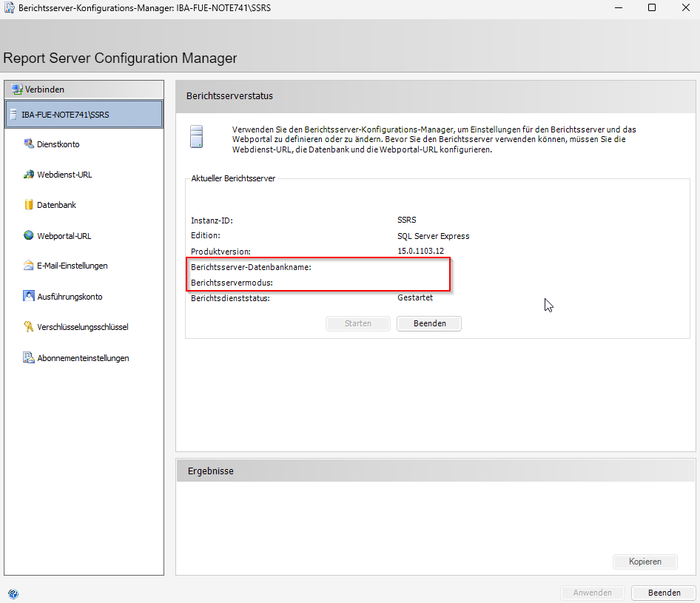Click the Verbinden connect icon
The image size is (700, 603).
(17, 90)
